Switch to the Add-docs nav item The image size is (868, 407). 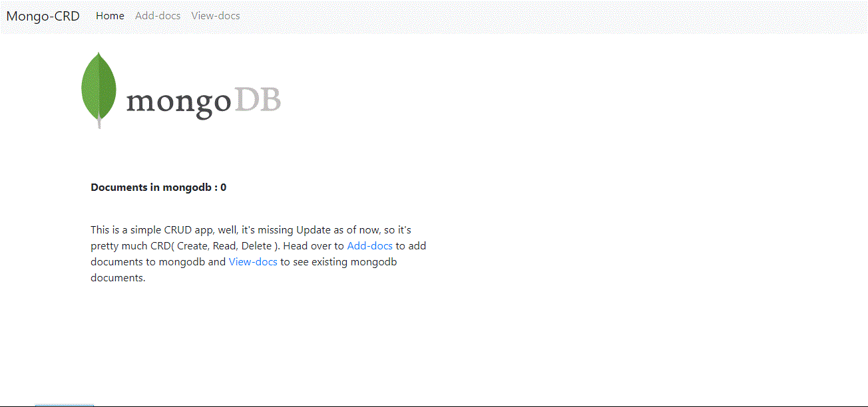(x=157, y=15)
